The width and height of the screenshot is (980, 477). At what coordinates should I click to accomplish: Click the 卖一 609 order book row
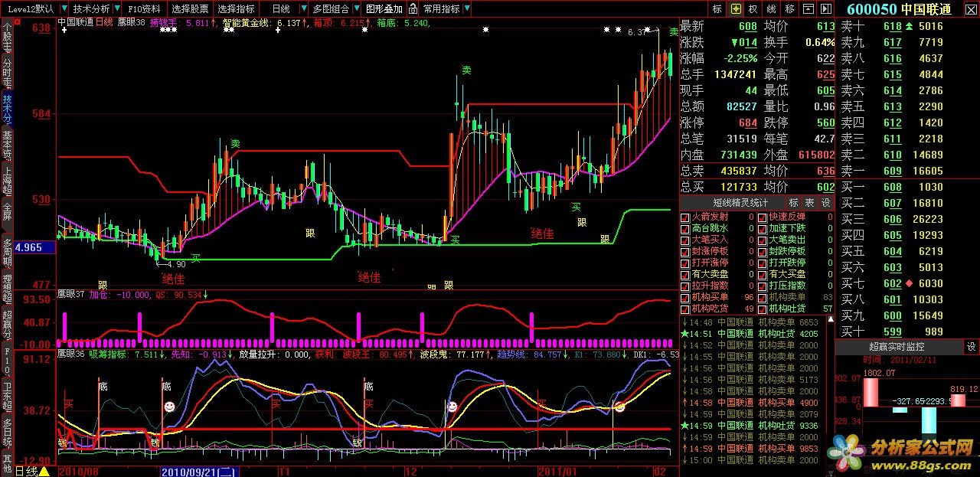[907, 171]
